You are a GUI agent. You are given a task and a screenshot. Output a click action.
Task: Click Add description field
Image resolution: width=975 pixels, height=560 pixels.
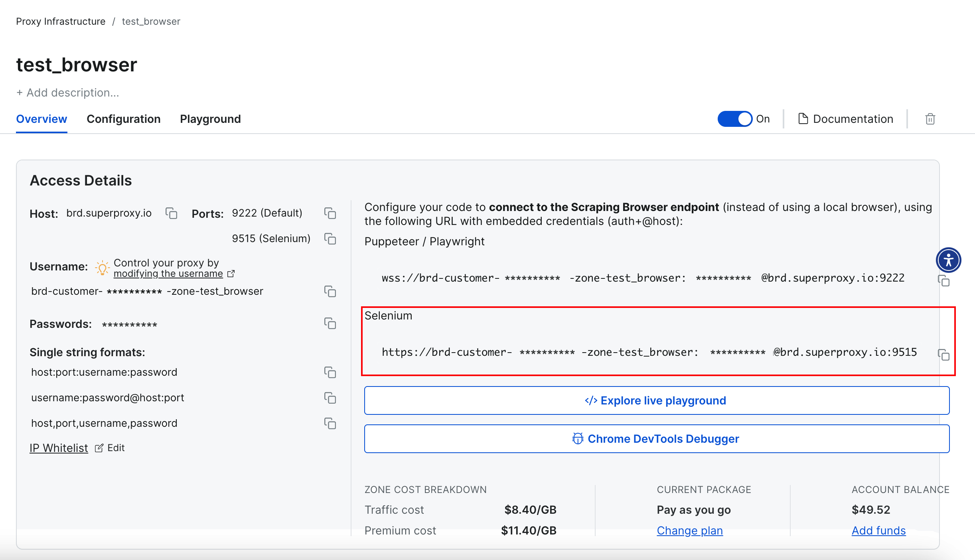68,93
